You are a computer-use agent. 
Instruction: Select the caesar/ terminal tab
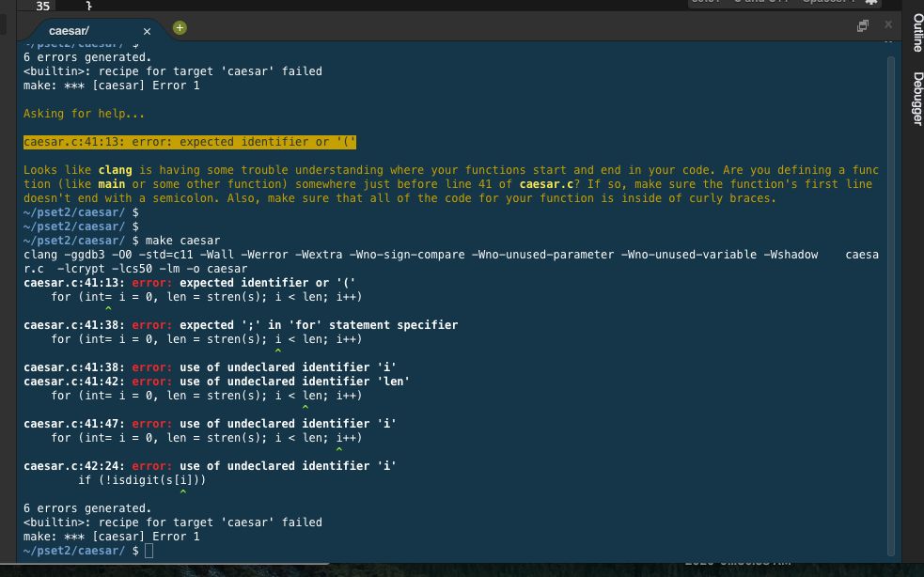pyautogui.click(x=69, y=31)
